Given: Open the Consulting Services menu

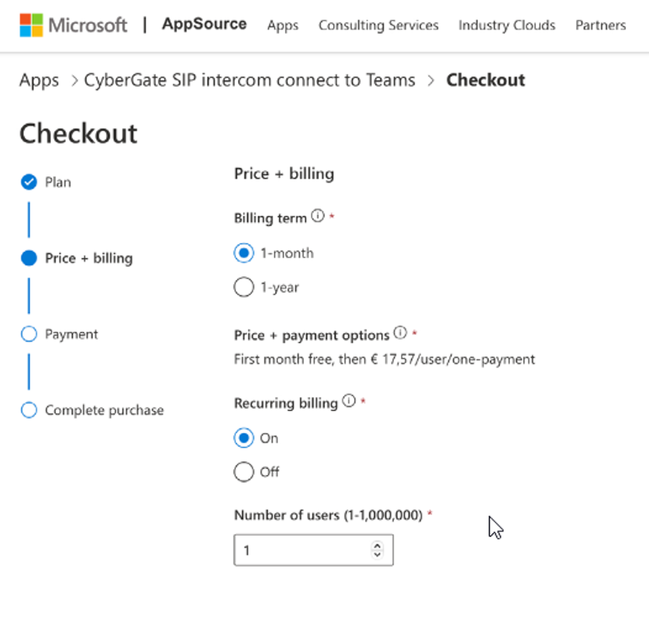Looking at the screenshot, I should [378, 26].
